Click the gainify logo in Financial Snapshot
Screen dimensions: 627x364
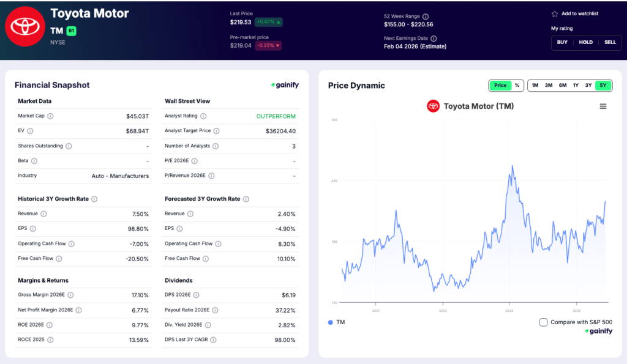(285, 85)
